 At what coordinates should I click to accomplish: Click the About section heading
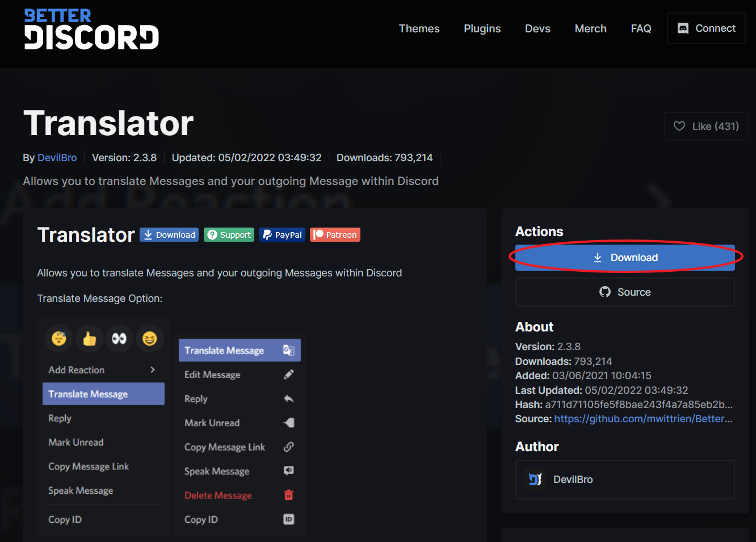coord(534,327)
